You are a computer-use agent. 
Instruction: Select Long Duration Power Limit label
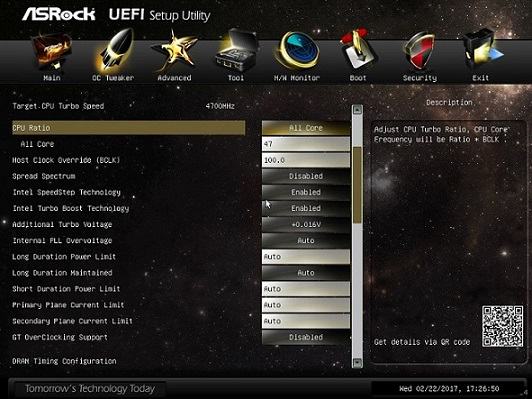(x=64, y=256)
